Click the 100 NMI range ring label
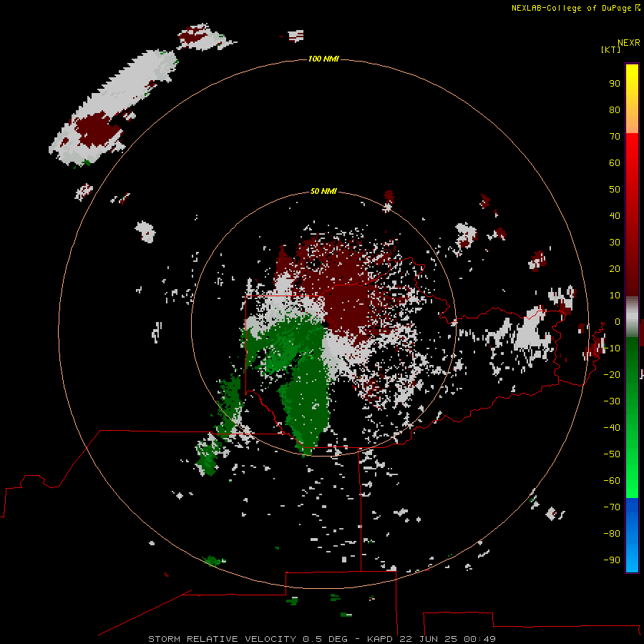644x644 pixels. pos(323,59)
